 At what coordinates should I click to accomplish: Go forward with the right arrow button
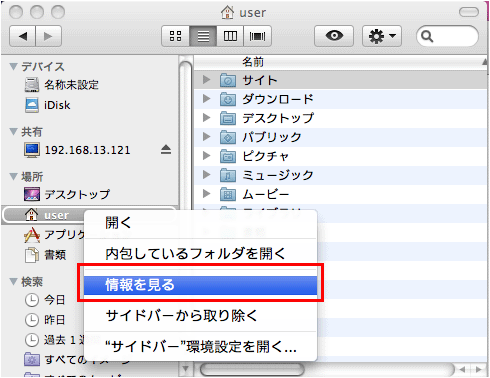(48, 36)
